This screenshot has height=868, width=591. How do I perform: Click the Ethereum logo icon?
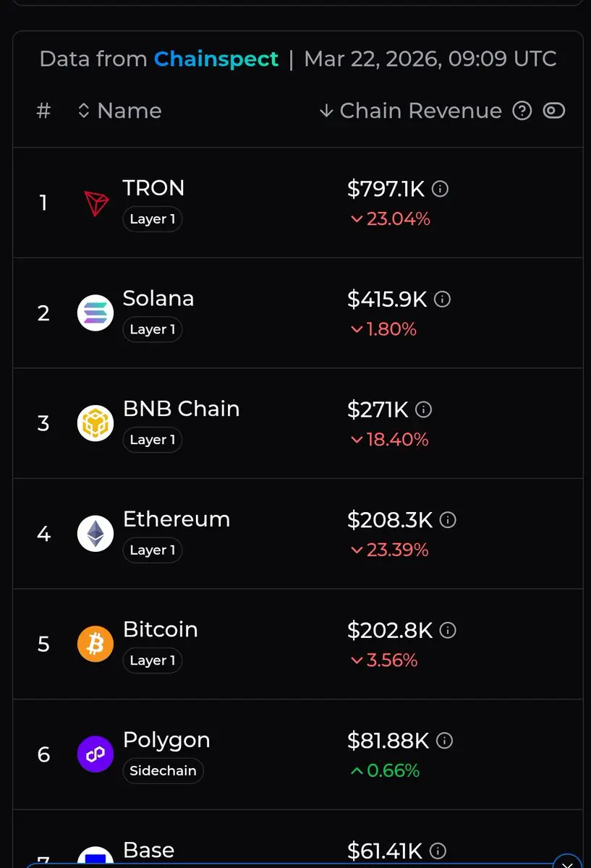[x=95, y=534]
